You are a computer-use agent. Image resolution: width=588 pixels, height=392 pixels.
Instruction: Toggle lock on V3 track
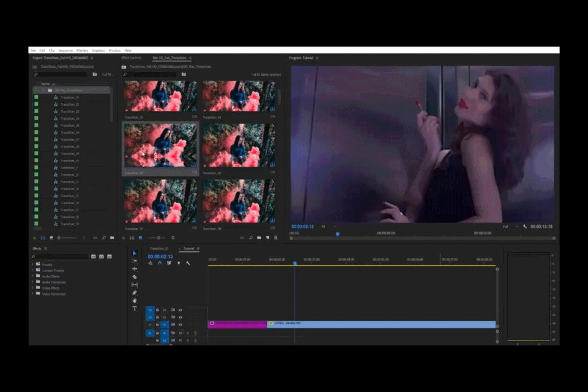coord(157,310)
